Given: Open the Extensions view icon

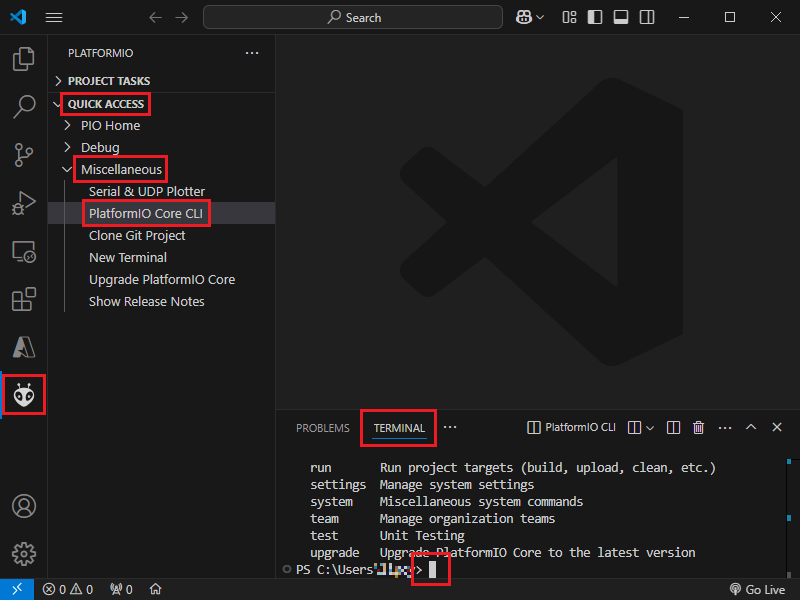Looking at the screenshot, I should [x=23, y=299].
